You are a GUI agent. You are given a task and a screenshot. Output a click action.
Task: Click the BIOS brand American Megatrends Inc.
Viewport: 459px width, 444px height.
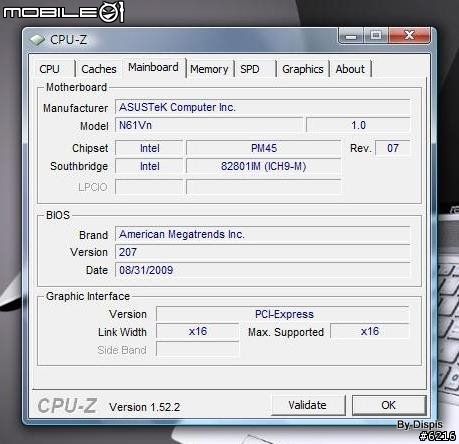263,234
